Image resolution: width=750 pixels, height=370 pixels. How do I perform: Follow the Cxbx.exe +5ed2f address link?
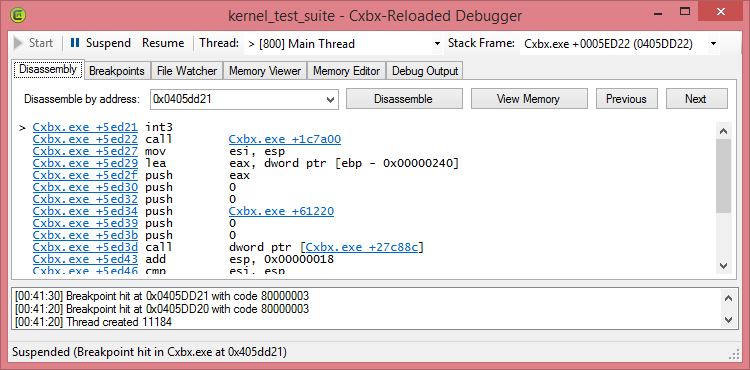point(85,175)
